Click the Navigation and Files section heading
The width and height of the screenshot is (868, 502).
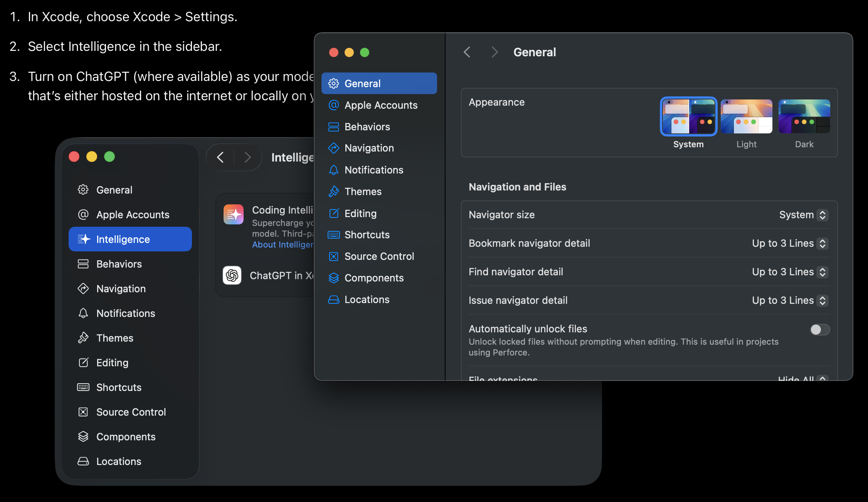click(x=517, y=187)
